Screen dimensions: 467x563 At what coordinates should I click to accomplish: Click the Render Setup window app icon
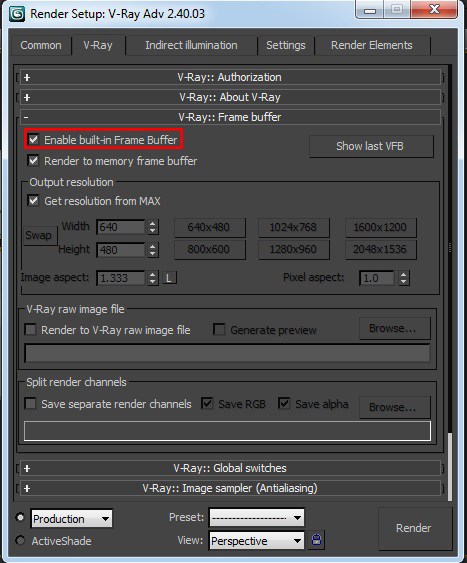tap(17, 14)
